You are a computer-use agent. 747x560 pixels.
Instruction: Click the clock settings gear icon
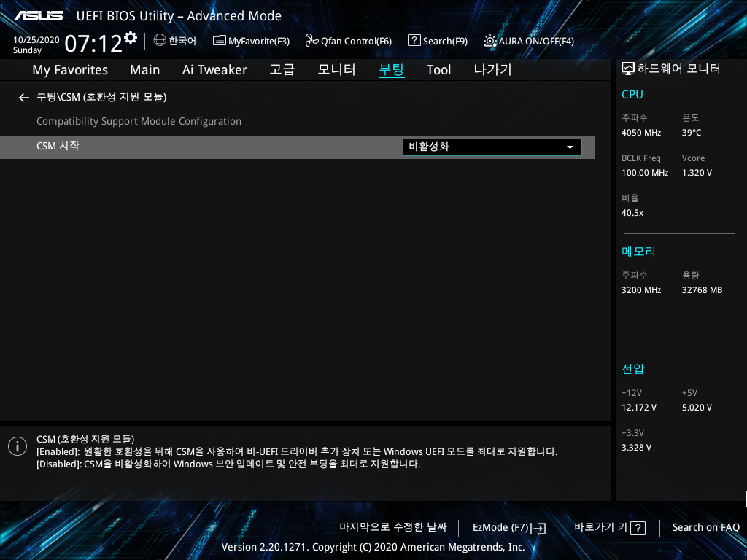(131, 38)
